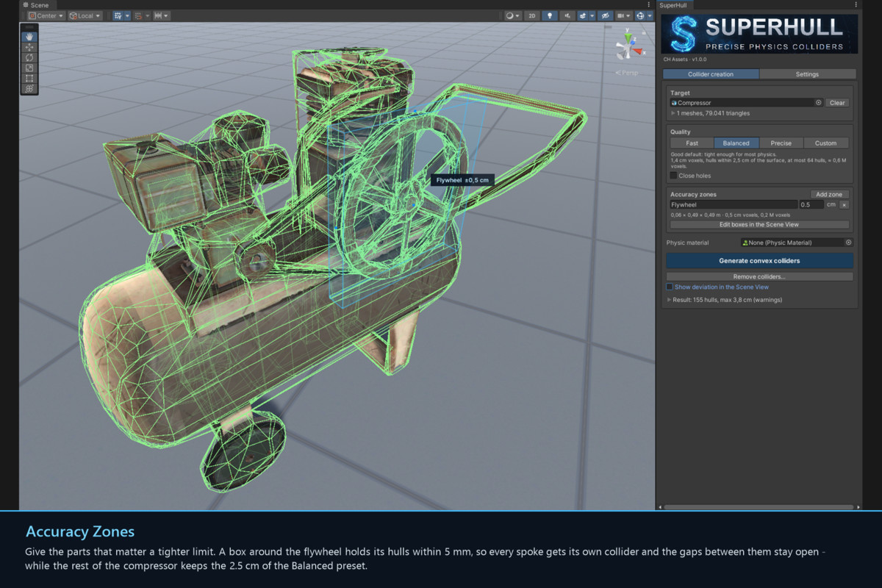Click Generate convex colliders
882x588 pixels.
tap(759, 261)
